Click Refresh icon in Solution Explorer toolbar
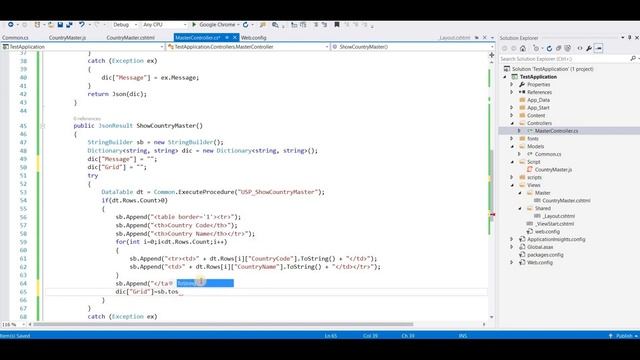 [549, 48]
